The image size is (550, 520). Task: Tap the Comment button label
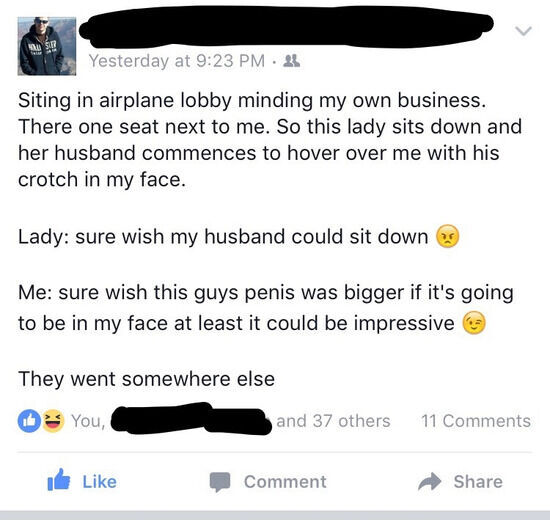click(285, 482)
